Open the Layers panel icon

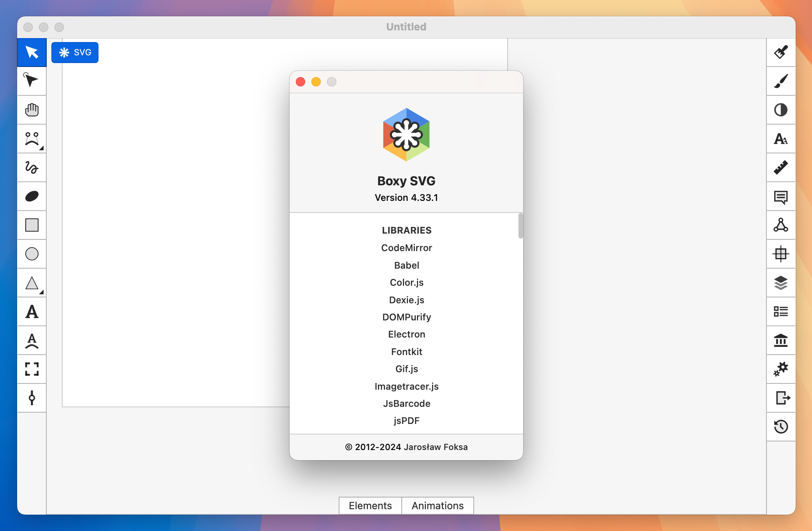[780, 283]
